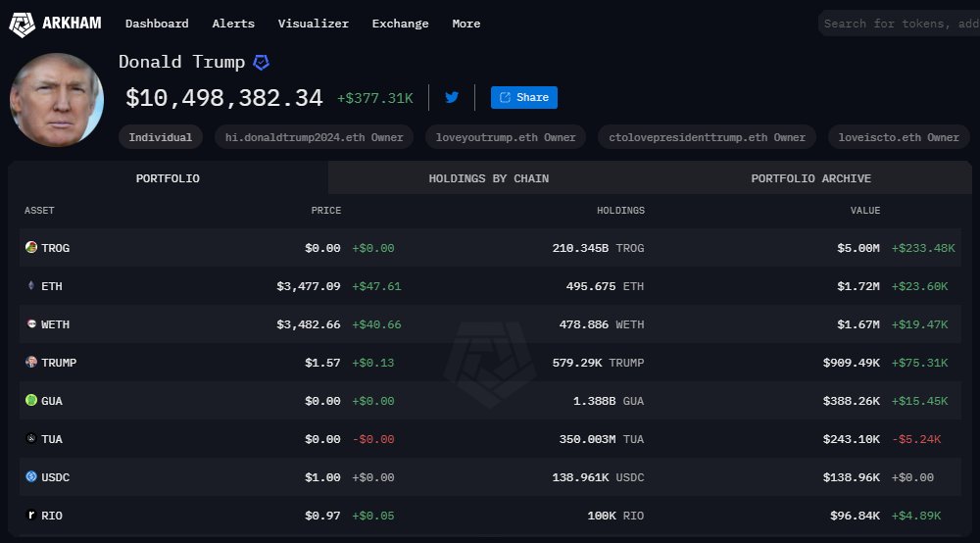Click the WETH token icon
The width and height of the screenshot is (980, 543).
[x=31, y=323]
